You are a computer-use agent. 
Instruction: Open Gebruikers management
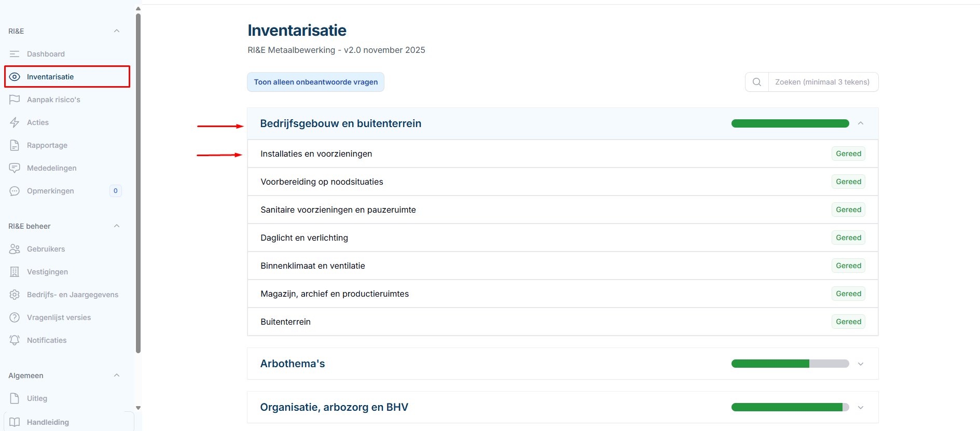(x=67, y=249)
